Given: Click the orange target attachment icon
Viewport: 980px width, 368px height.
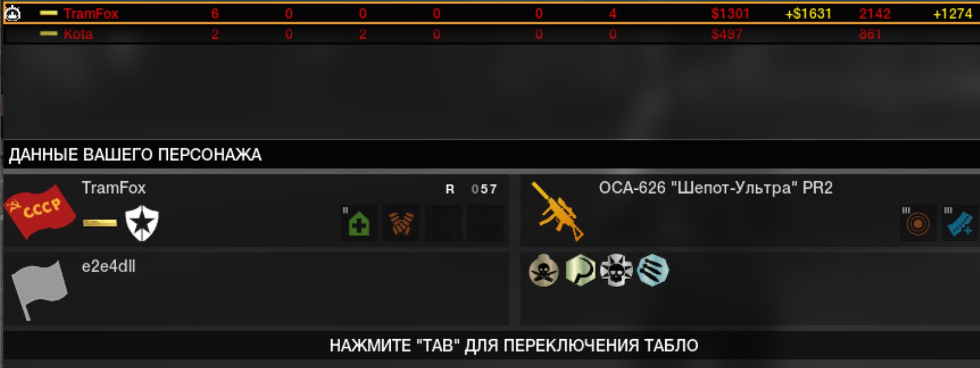Looking at the screenshot, I should (918, 224).
